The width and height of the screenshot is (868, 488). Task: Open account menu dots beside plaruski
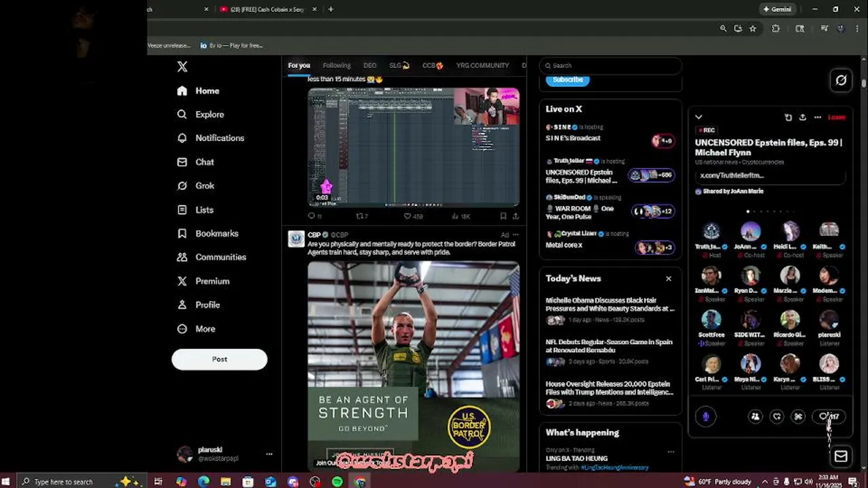(x=269, y=454)
